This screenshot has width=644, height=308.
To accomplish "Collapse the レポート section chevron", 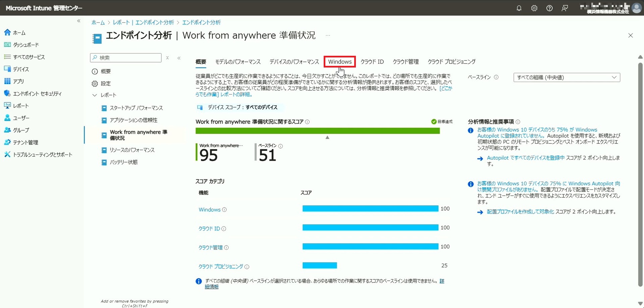I will 95,95.
